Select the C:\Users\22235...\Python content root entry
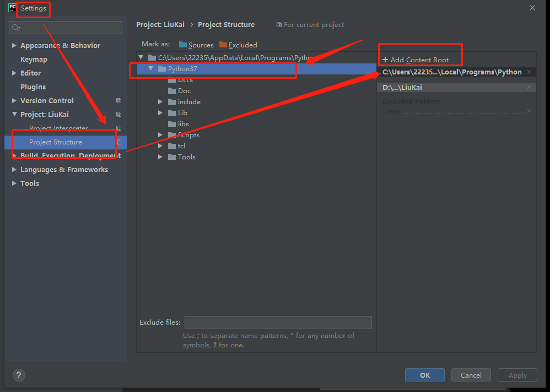The image size is (550, 392). 456,72
